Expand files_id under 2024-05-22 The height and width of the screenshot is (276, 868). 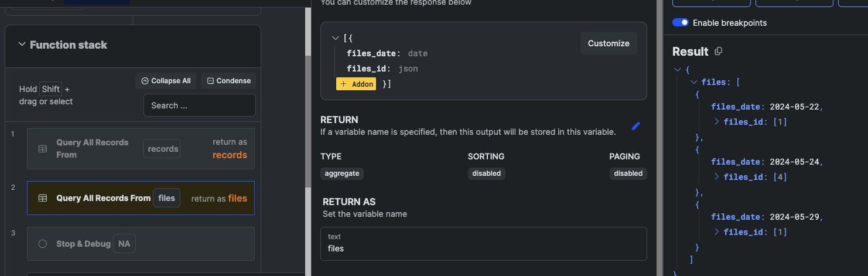pyautogui.click(x=717, y=122)
